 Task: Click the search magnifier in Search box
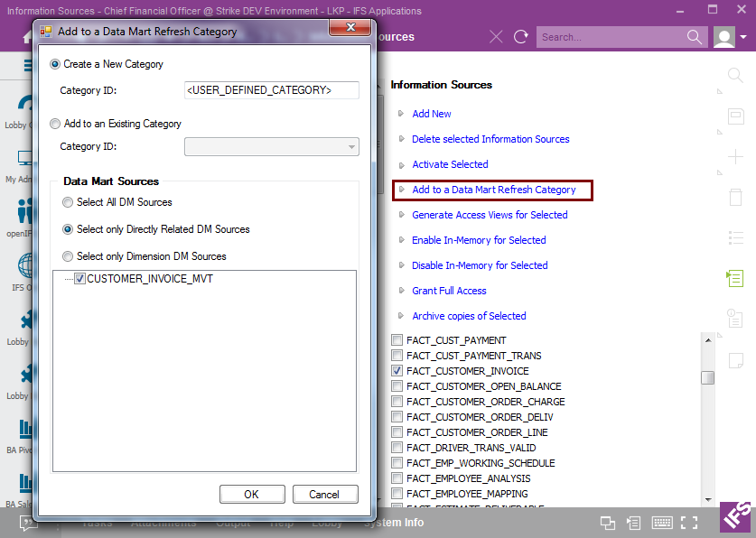pyautogui.click(x=695, y=37)
